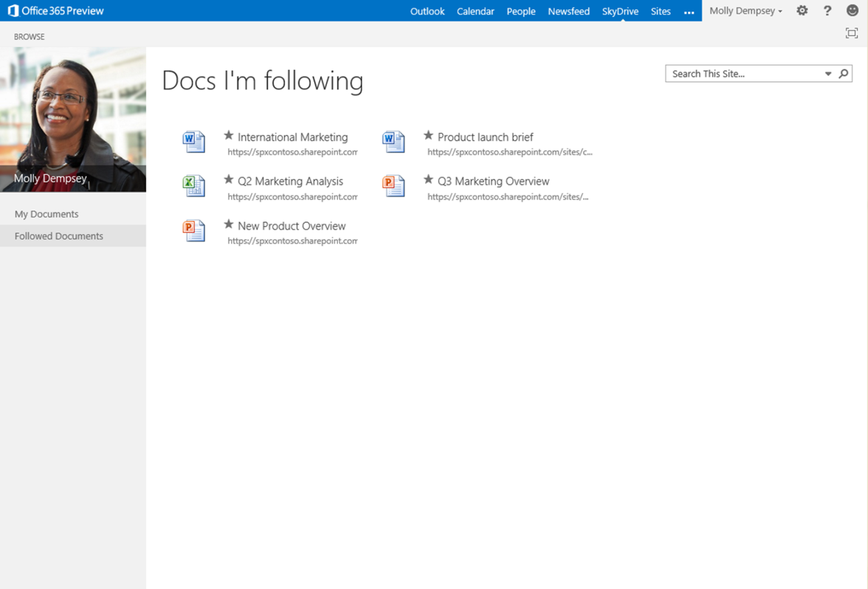Open the Newsfeed navigation item

[568, 11]
